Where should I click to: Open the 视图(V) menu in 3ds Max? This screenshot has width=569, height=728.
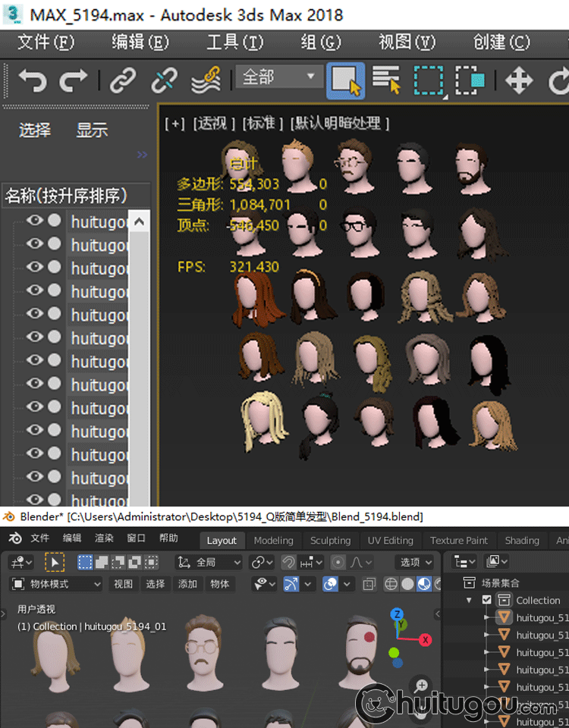click(x=407, y=42)
